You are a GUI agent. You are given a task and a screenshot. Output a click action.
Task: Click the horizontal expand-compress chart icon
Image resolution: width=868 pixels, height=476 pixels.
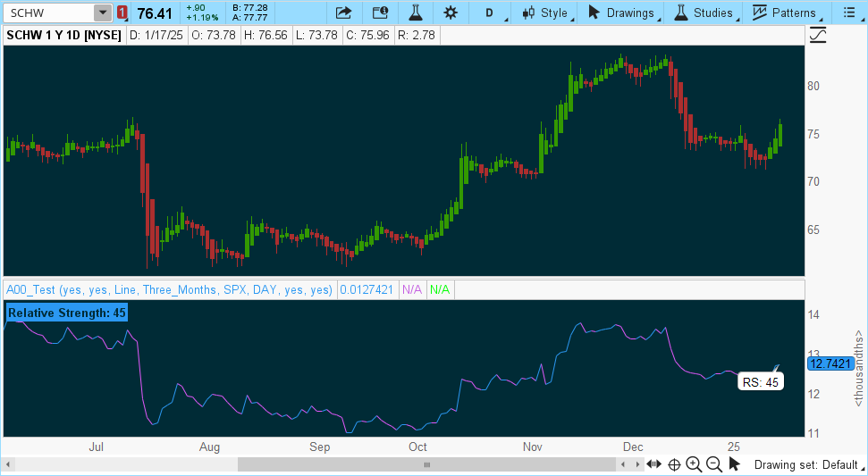[x=654, y=464]
